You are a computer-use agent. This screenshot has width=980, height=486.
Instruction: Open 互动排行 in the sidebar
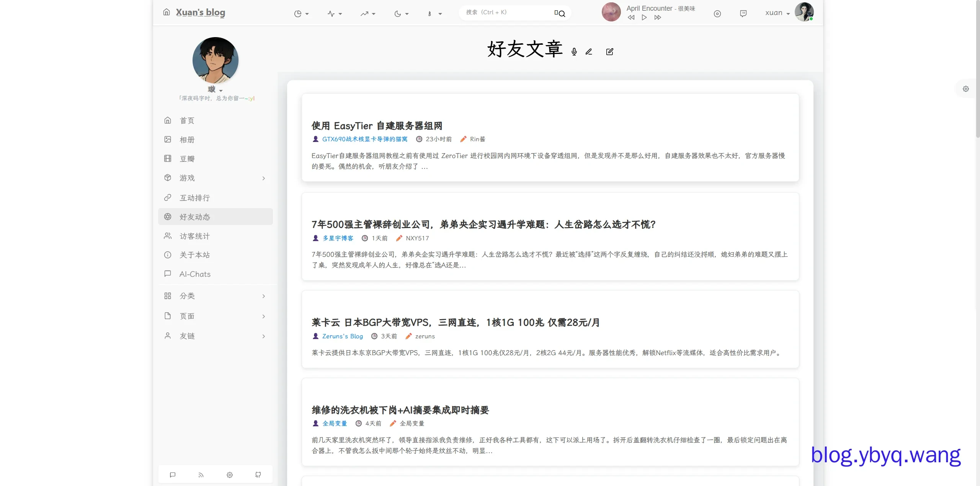[x=216, y=198]
